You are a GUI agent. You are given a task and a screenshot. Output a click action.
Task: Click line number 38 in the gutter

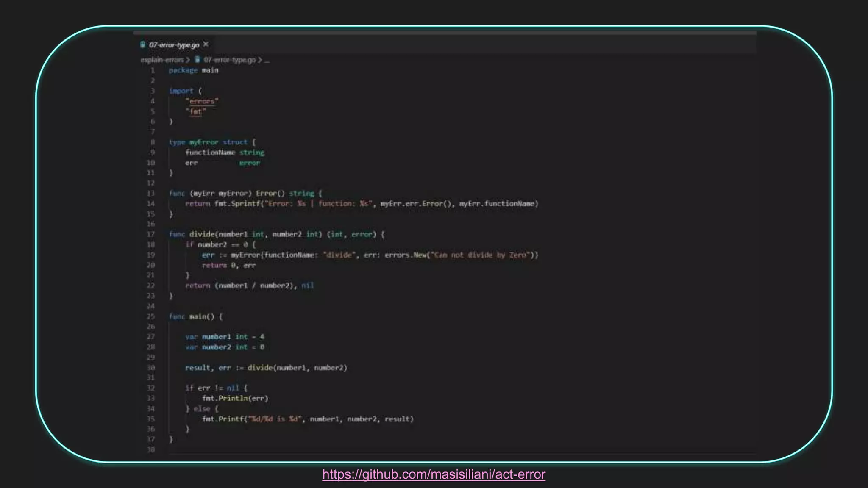(151, 449)
